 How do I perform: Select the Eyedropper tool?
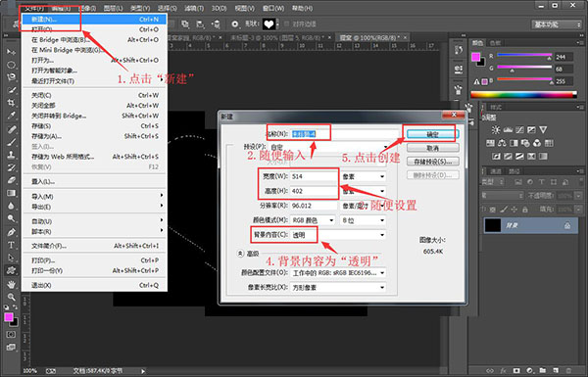[x=11, y=115]
